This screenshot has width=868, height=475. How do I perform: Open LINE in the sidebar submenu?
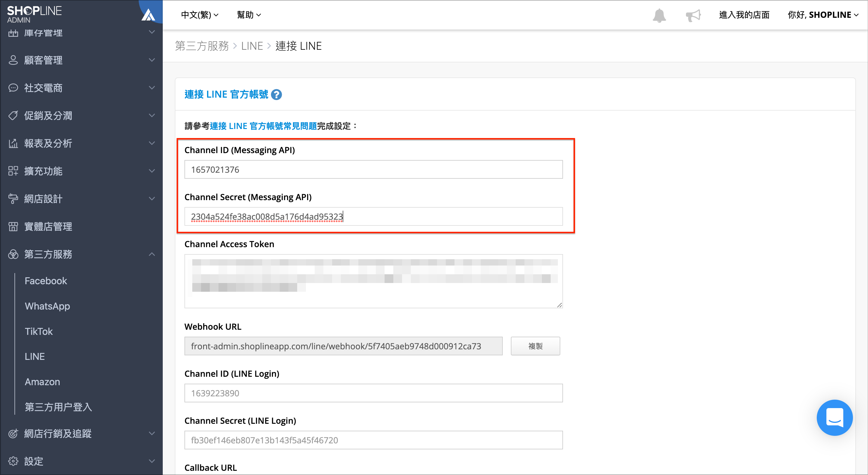(x=35, y=357)
